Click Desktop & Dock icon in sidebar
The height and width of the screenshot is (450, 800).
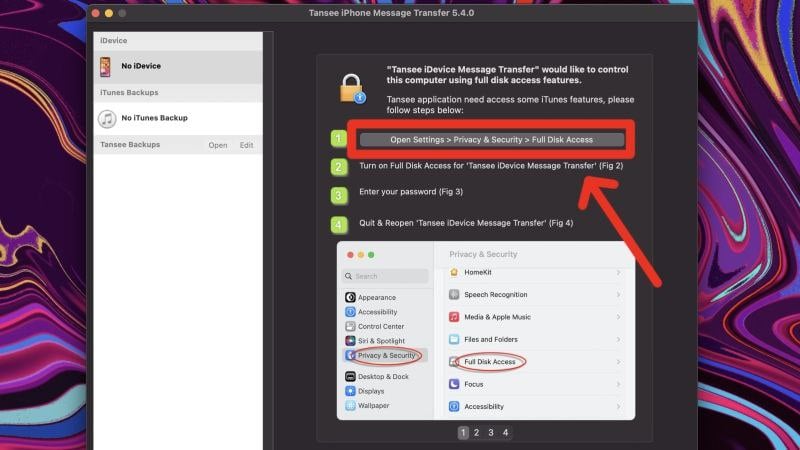coord(350,377)
